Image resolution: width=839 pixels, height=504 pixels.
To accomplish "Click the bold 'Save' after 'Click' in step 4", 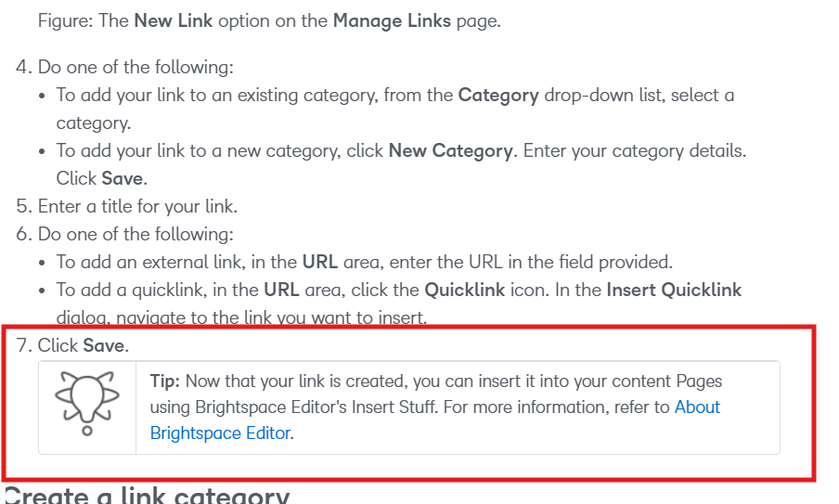I will [x=123, y=179].
